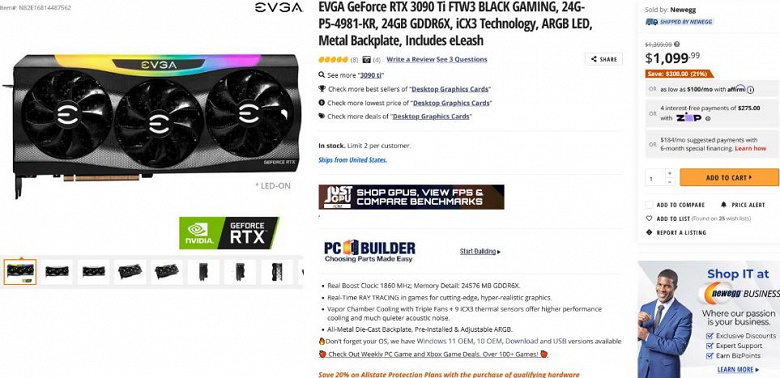The image size is (780, 378).
Task: Tick the Add to Compare checkbox
Action: click(x=649, y=205)
